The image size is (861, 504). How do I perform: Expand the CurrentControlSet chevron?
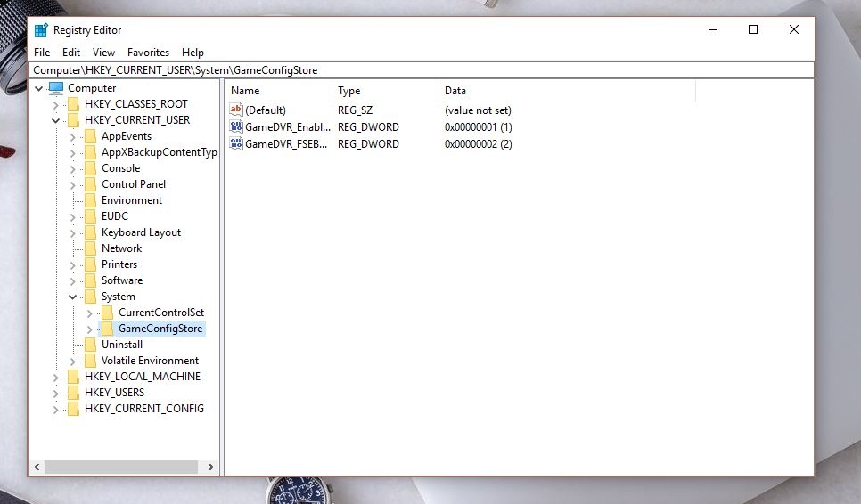click(89, 313)
